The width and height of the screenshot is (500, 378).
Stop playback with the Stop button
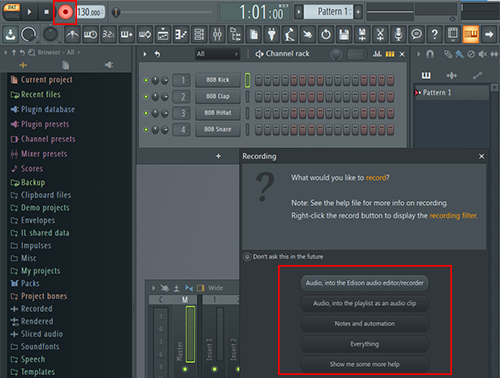46,12
